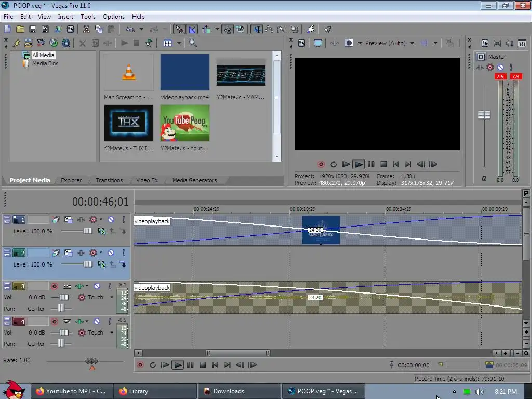
Task: Open track 4 Touch automation dropdown
Action: click(112, 332)
